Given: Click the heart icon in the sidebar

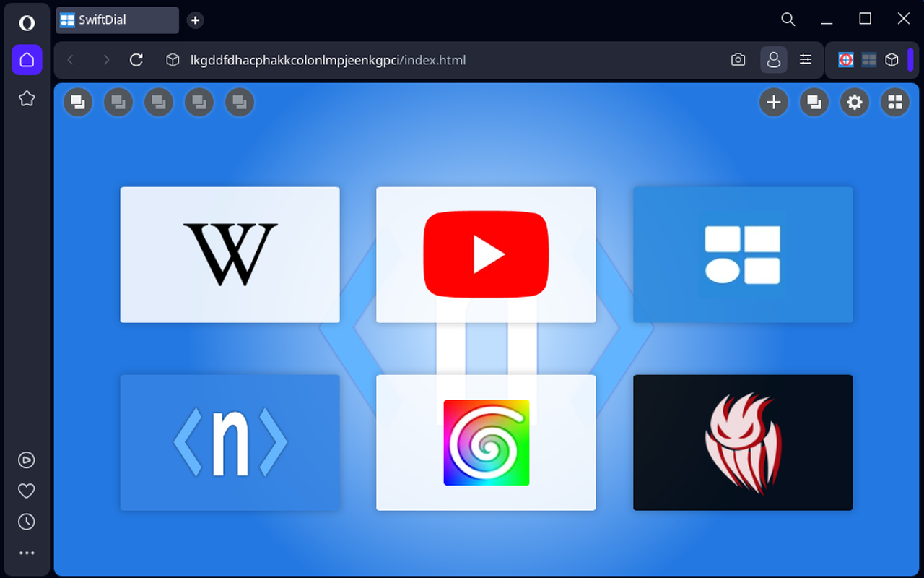Looking at the screenshot, I should [27, 491].
